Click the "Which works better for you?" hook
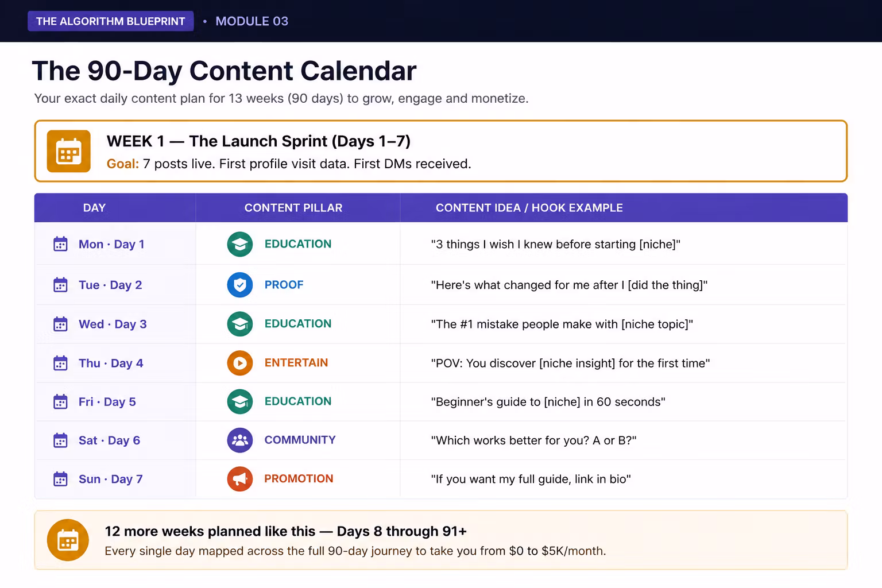This screenshot has height=588, width=882. [533, 440]
